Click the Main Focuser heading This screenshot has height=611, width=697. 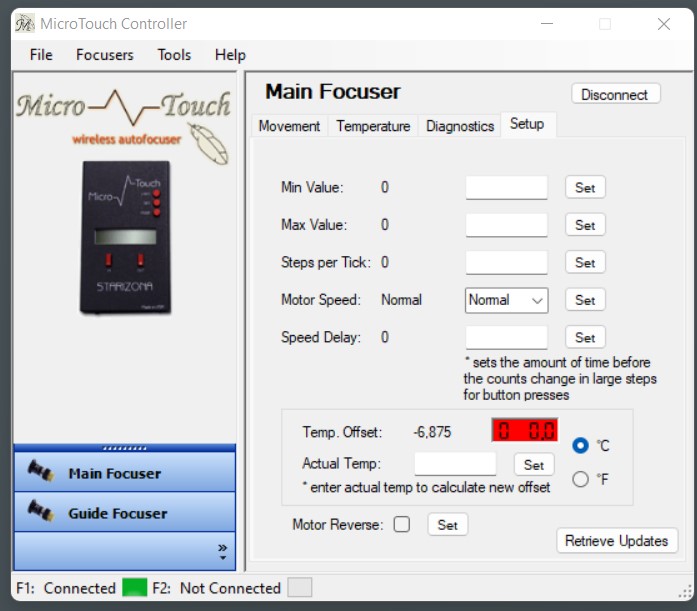point(332,92)
